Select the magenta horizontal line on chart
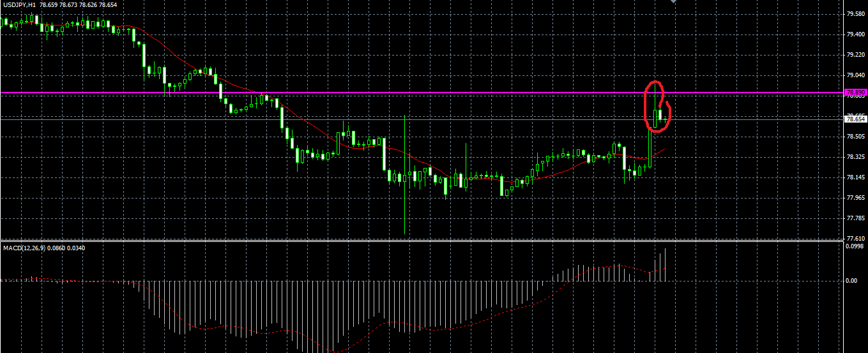Image resolution: width=868 pixels, height=353 pixels. click(422, 93)
